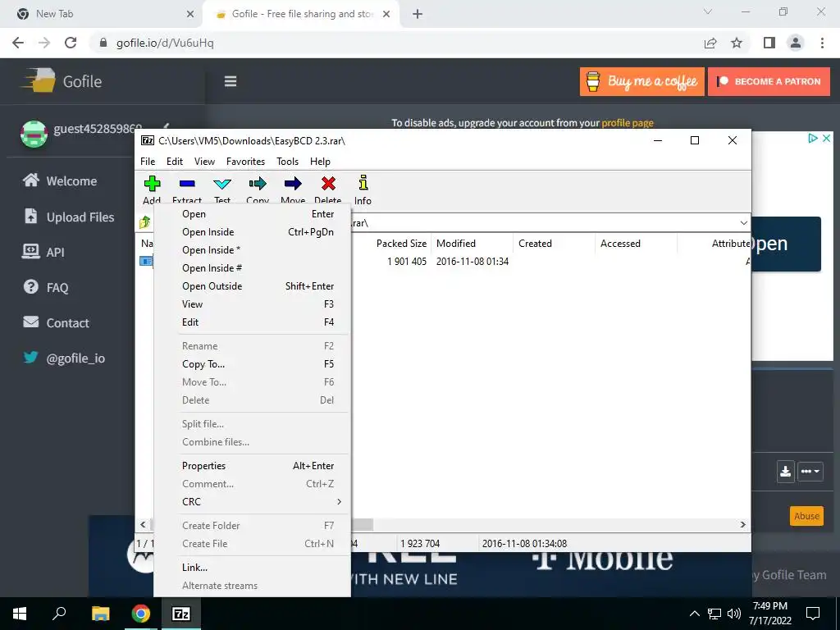Open Chrome's side panel icon

pos(769,43)
